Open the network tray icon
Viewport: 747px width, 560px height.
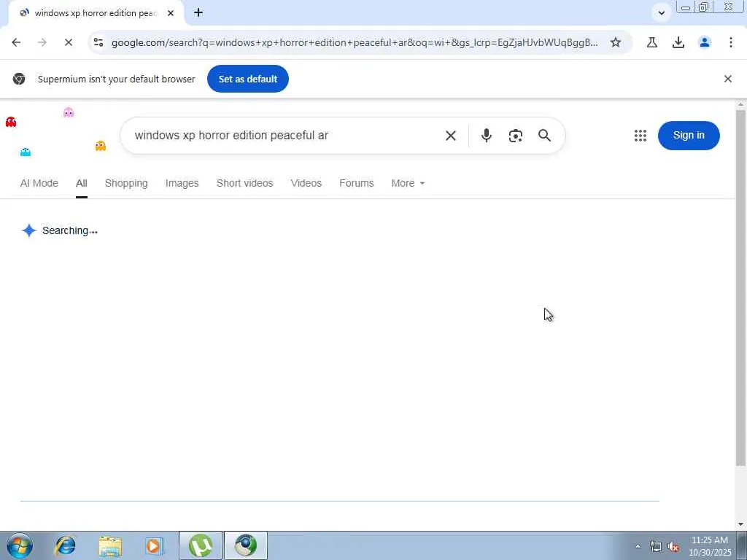coord(656,547)
